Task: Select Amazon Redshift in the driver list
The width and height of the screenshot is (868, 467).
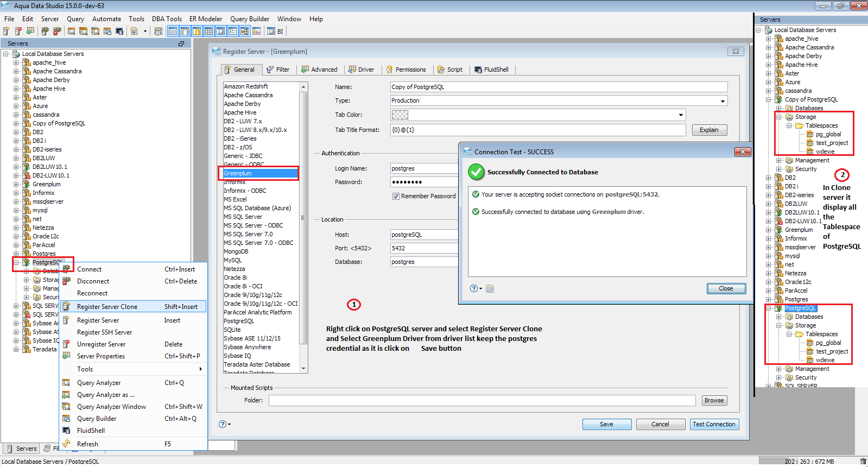Action: pyautogui.click(x=261, y=86)
